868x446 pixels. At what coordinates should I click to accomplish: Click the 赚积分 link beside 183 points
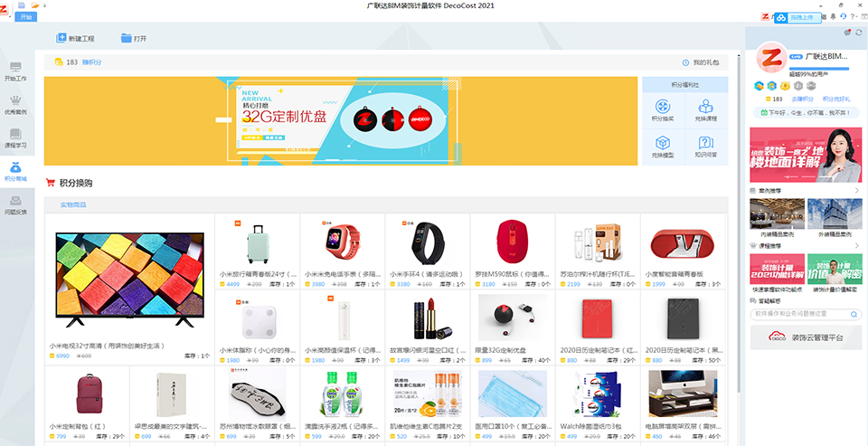coord(92,62)
